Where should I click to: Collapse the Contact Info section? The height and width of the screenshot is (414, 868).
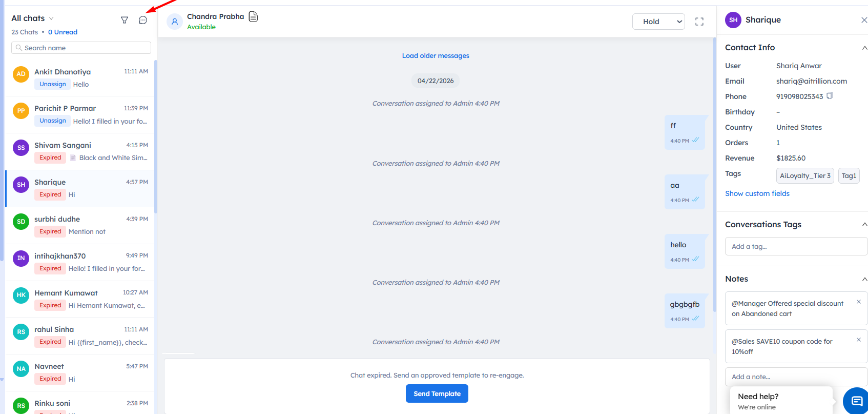864,48
